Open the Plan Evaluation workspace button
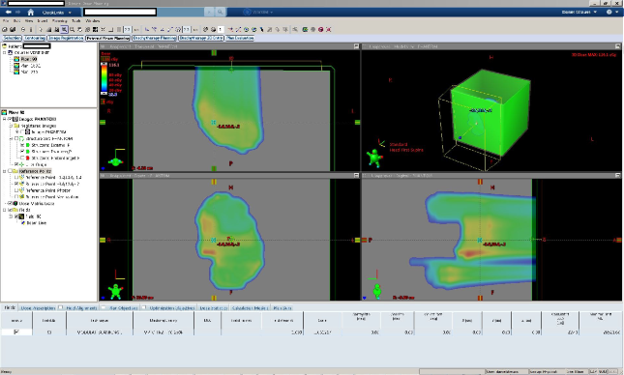The image size is (624, 375). tap(240, 38)
